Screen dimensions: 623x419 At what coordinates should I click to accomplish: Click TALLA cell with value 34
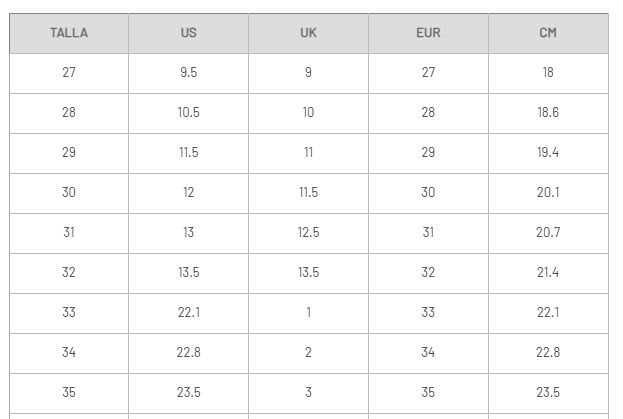(x=69, y=353)
